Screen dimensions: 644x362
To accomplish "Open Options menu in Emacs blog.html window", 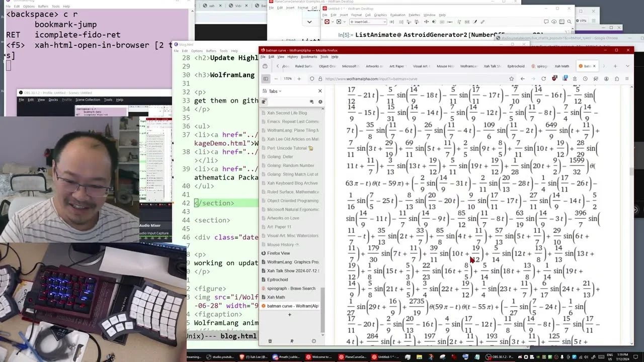I will tap(197, 51).
